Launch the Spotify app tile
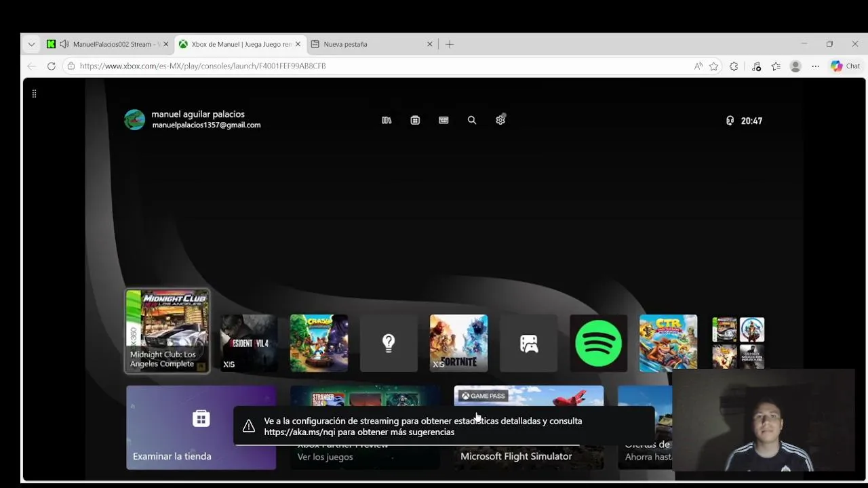 [x=598, y=343]
